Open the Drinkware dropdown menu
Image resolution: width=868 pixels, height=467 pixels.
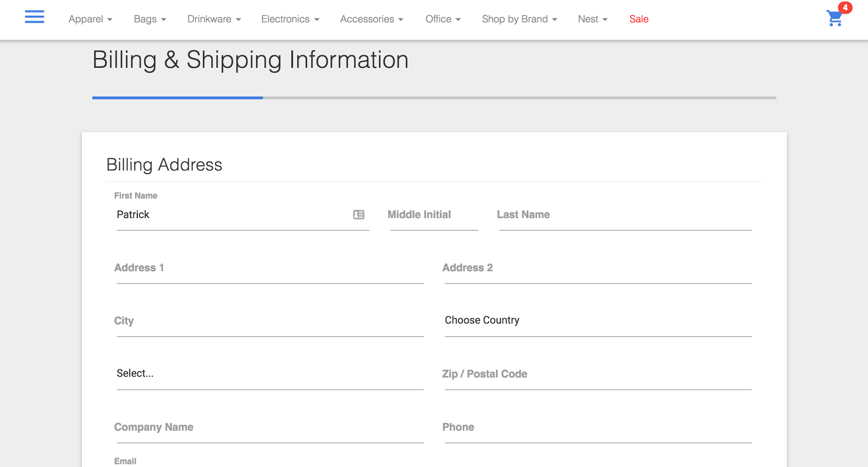[x=214, y=19]
